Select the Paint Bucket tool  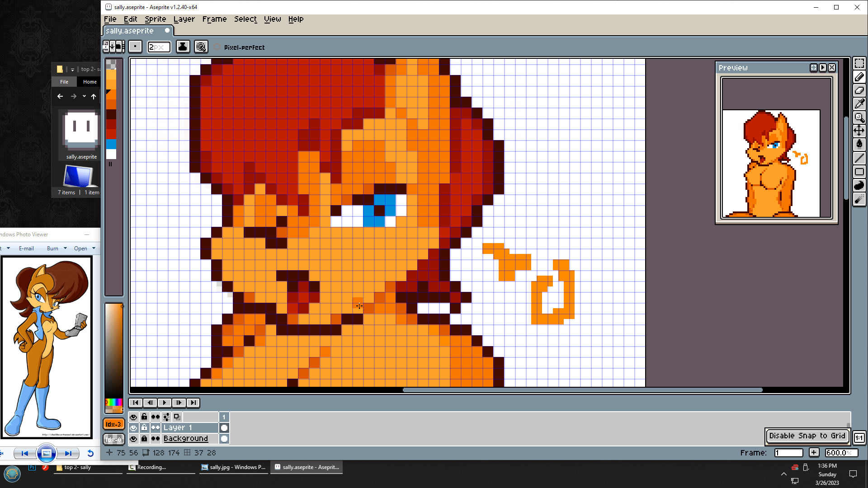pyautogui.click(x=859, y=144)
